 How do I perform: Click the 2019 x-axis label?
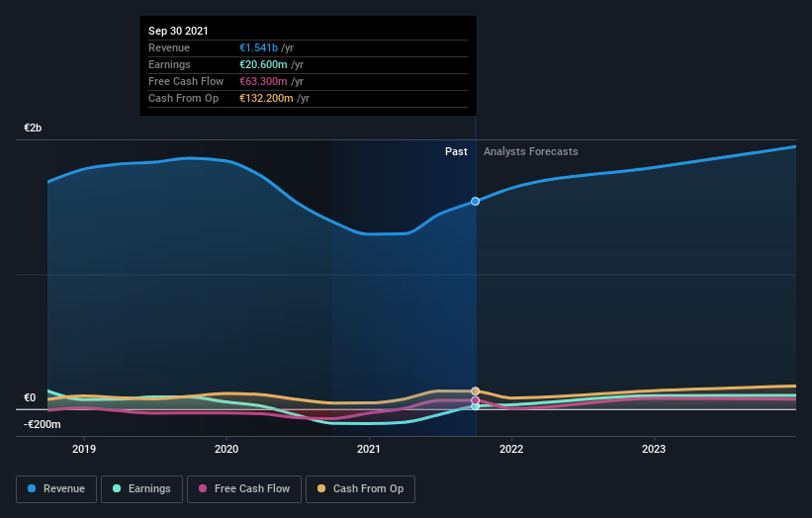(84, 449)
